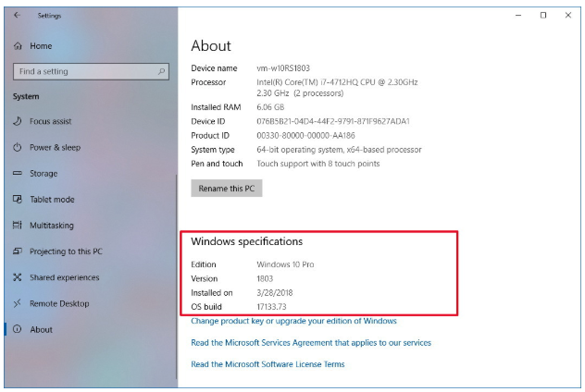
Task: Open Remote Desktop settings
Action: pyautogui.click(x=59, y=303)
